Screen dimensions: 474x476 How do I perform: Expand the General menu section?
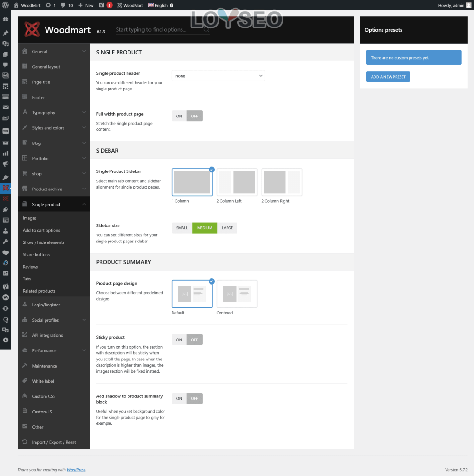(54, 51)
